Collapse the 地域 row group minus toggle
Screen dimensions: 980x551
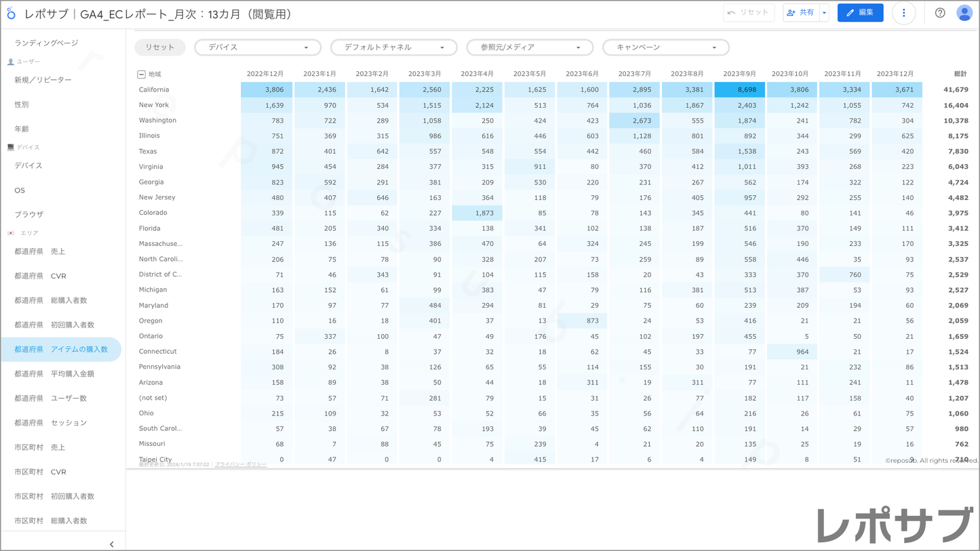click(x=141, y=75)
